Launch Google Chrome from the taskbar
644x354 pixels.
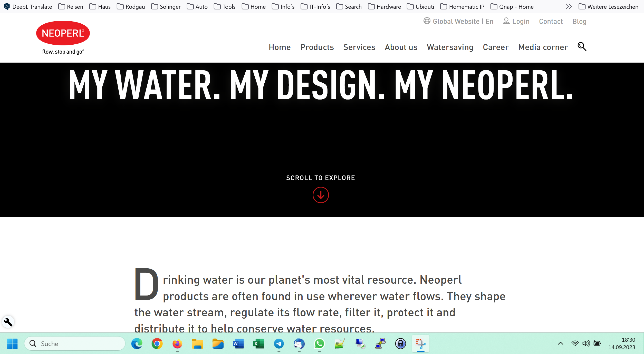click(157, 343)
